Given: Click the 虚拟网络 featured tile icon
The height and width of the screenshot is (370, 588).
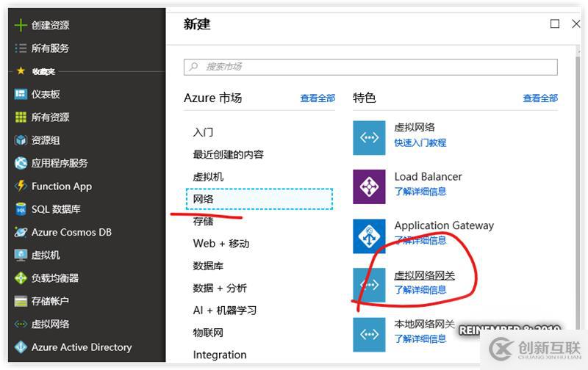Looking at the screenshot, I should click(x=369, y=137).
